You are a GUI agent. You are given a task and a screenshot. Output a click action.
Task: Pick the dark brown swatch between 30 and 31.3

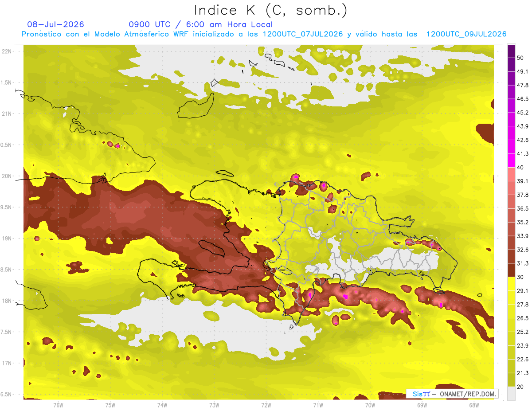(511, 270)
